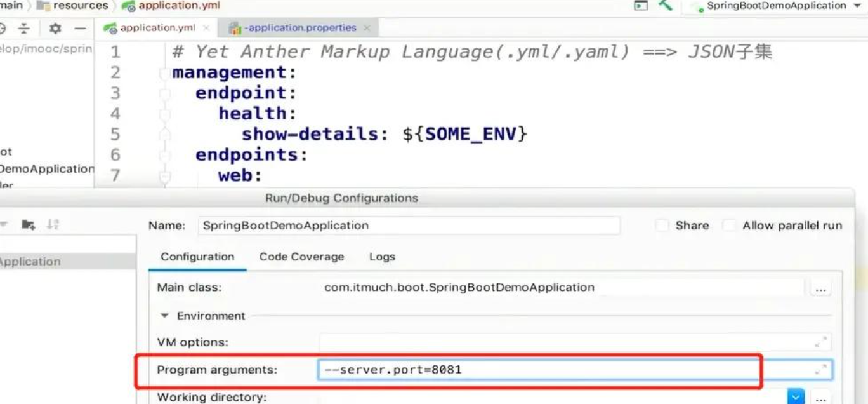Expand the VM options field editor
Screen dimensions: 868x404
point(820,342)
